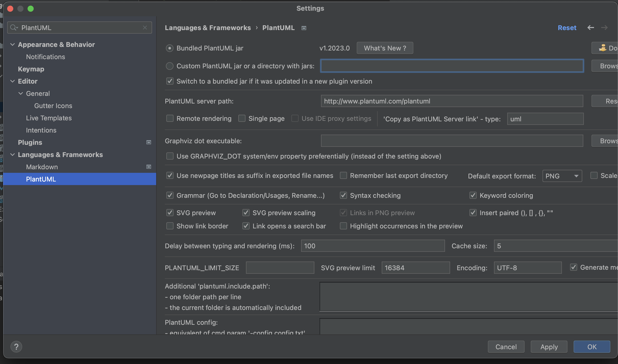Select Live Templates in the settings tree
The image size is (618, 364).
click(x=49, y=118)
